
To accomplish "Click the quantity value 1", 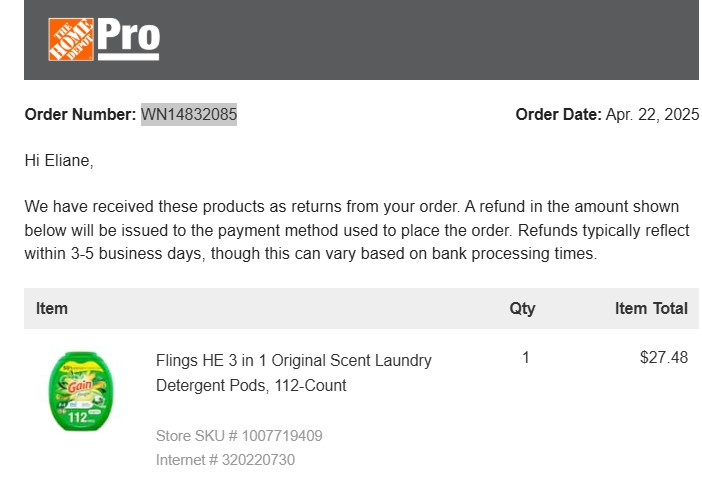I will click(x=526, y=357).
